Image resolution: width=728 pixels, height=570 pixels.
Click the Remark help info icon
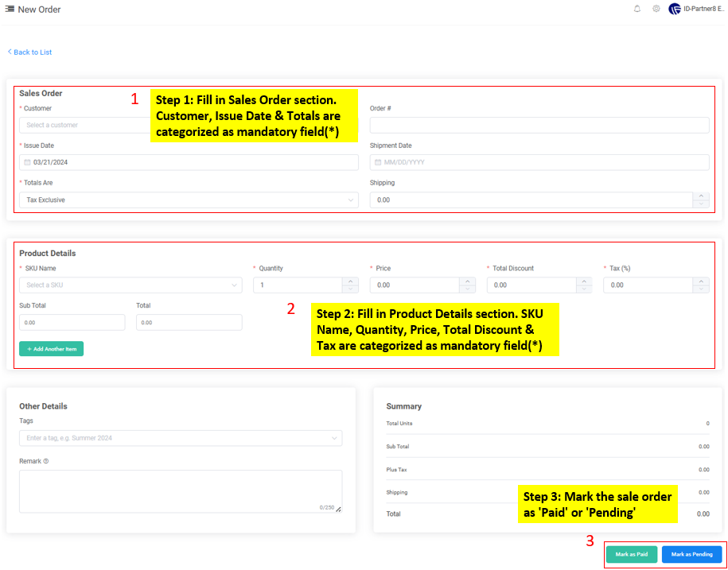point(46,461)
